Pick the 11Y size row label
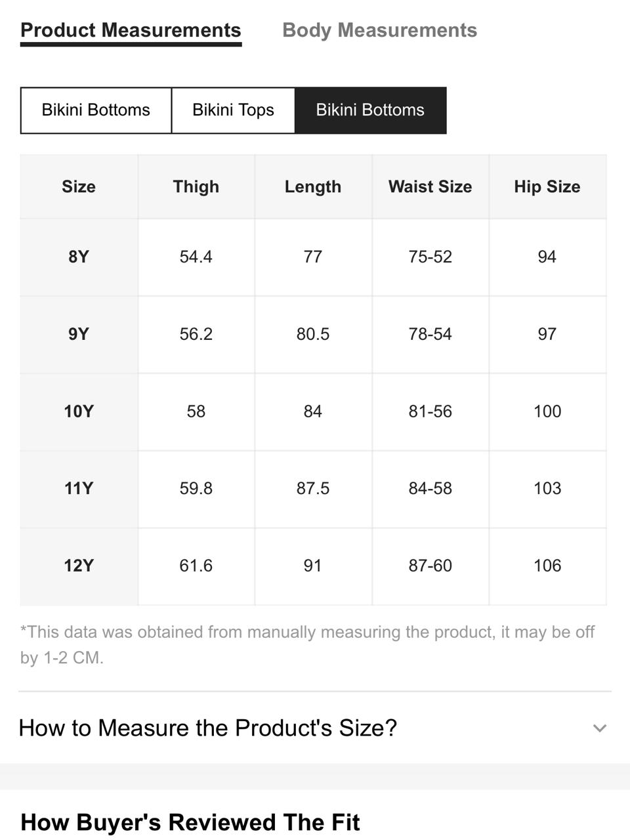This screenshot has width=630, height=840. 79,488
